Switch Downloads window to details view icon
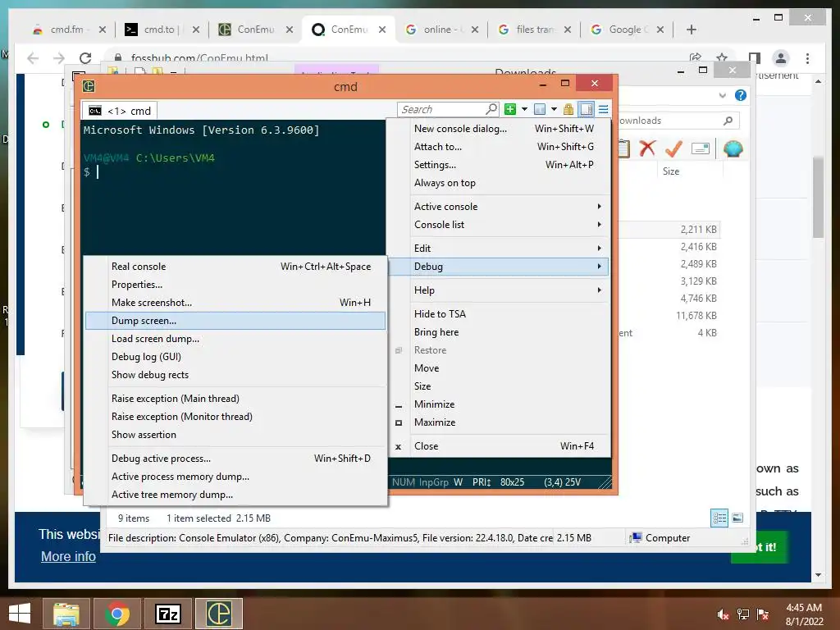840x630 pixels. click(x=719, y=518)
